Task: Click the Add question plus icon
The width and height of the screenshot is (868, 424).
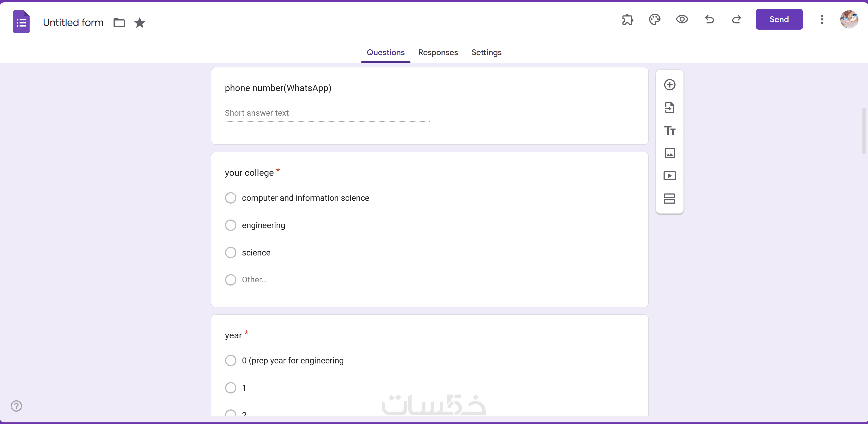Action: [670, 85]
